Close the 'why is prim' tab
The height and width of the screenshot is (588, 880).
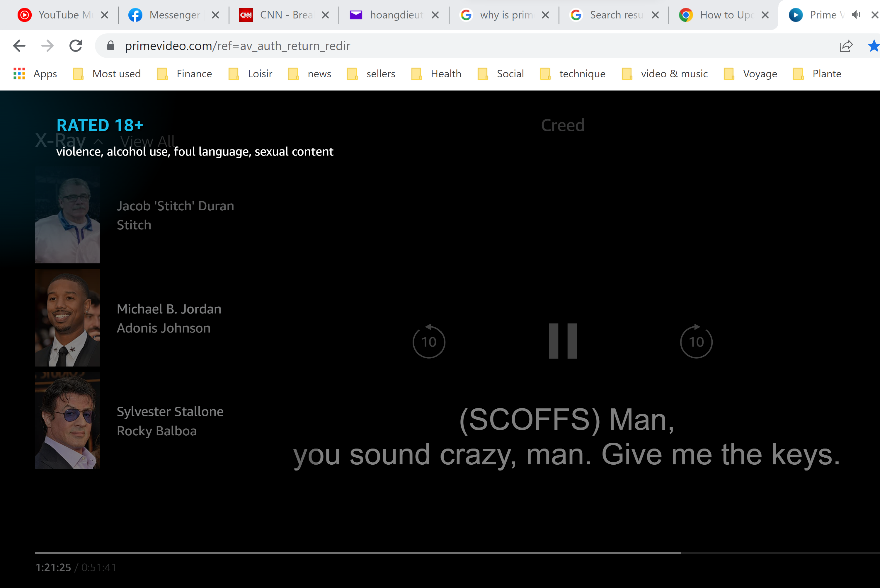545,15
